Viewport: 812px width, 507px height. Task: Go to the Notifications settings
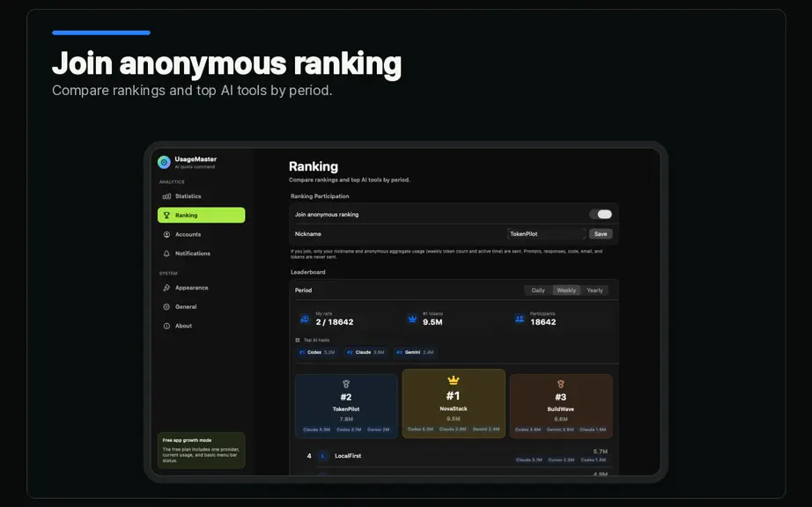tap(202, 253)
